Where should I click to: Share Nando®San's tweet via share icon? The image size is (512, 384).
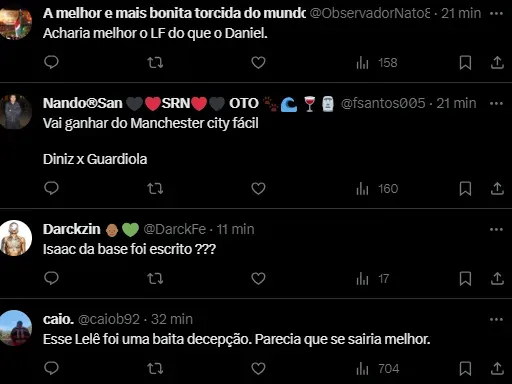tap(497, 188)
